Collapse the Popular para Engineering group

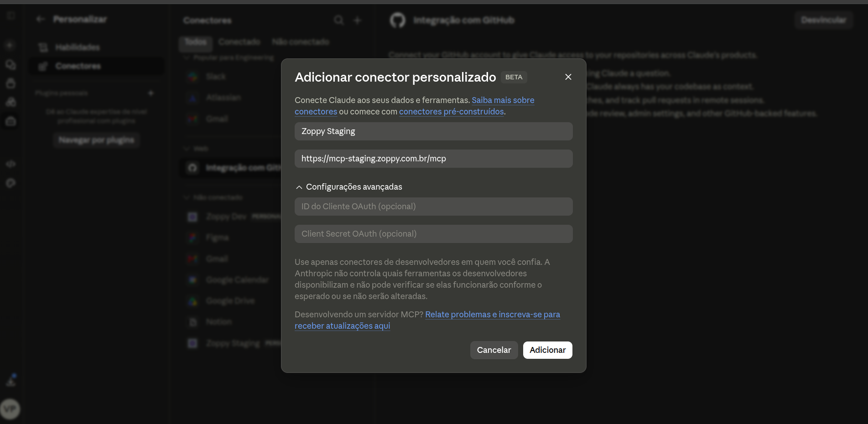coord(187,58)
